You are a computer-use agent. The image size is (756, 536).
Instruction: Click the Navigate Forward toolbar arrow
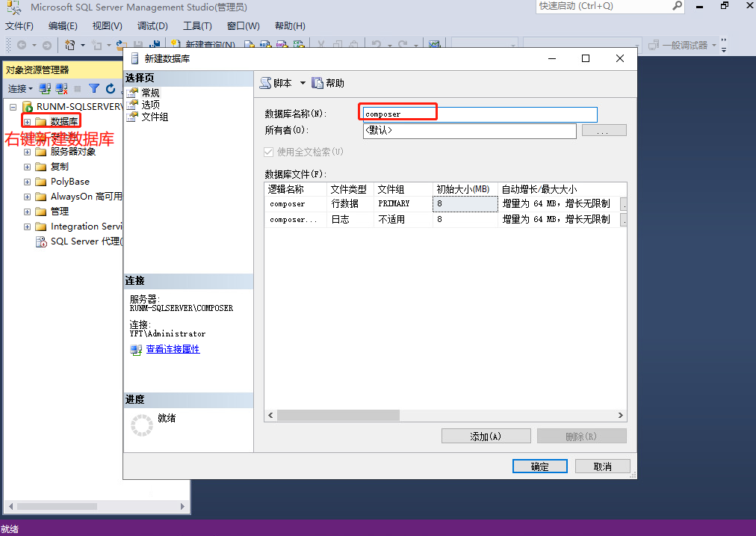[47, 46]
